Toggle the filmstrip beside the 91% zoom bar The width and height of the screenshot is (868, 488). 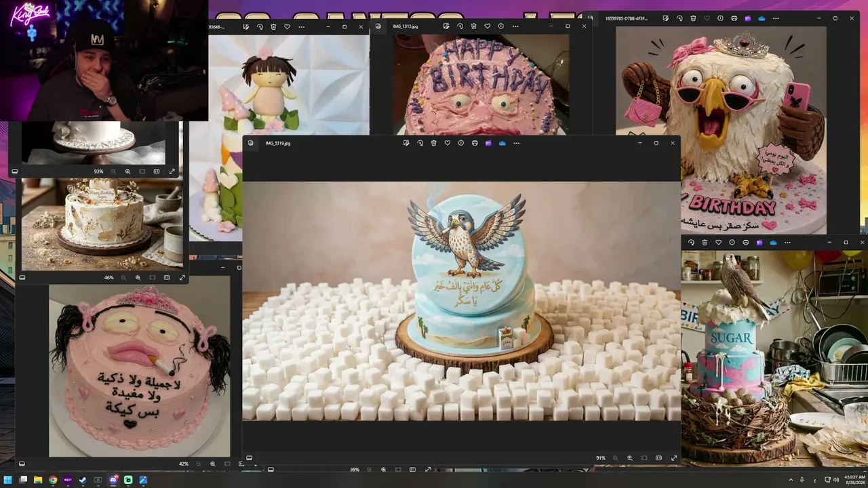click(249, 458)
